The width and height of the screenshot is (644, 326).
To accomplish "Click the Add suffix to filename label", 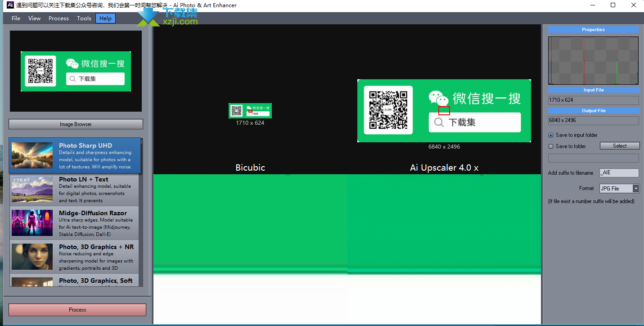I will pyautogui.click(x=571, y=173).
